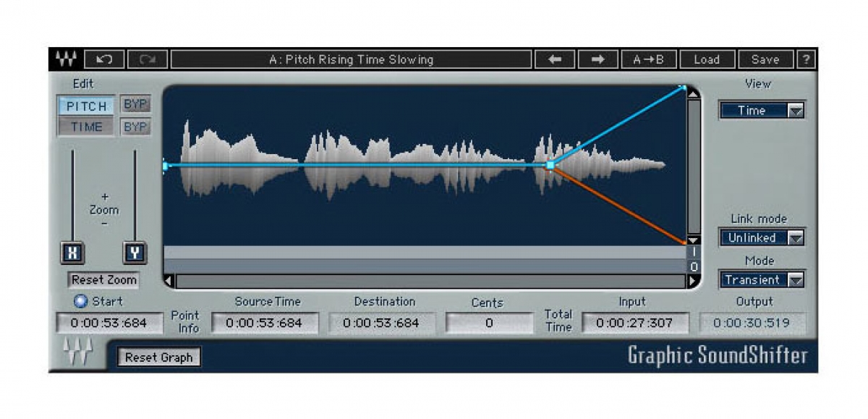Select the blue line's top-right endpoint

click(683, 88)
